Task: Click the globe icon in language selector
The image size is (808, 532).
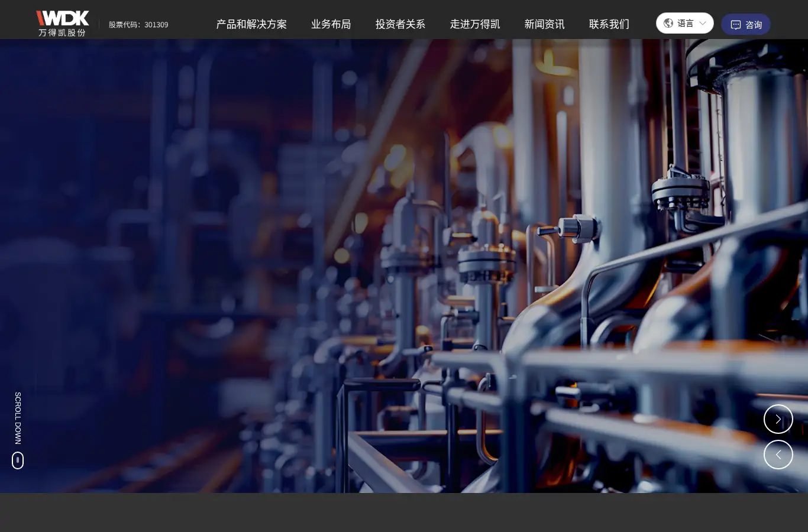Action: click(668, 23)
